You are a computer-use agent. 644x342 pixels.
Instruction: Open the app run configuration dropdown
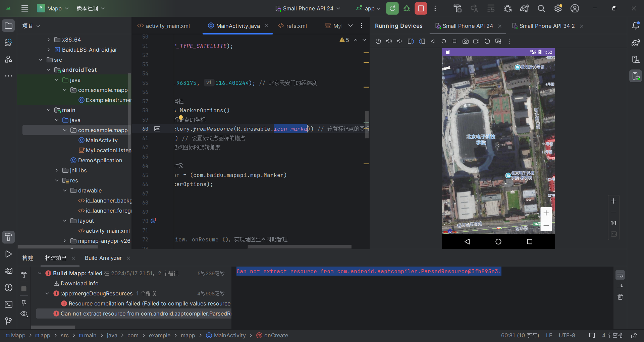point(368,8)
